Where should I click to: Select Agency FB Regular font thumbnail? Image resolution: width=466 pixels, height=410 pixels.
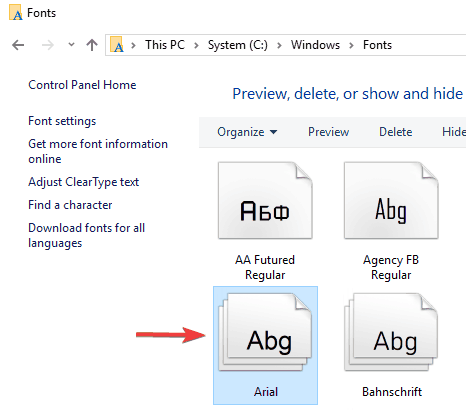[391, 200]
